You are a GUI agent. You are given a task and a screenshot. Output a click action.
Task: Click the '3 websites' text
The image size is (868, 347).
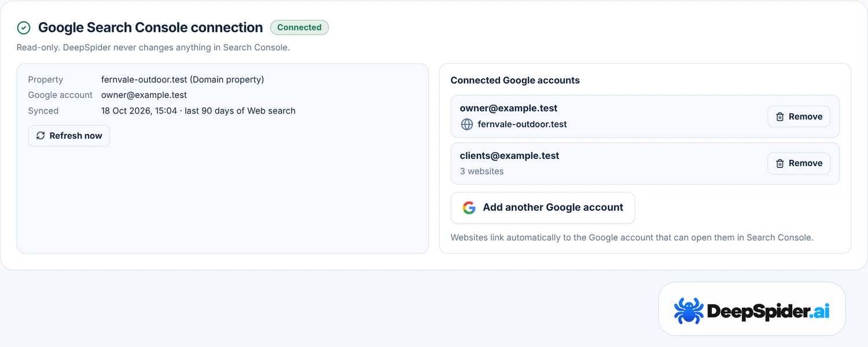point(482,171)
